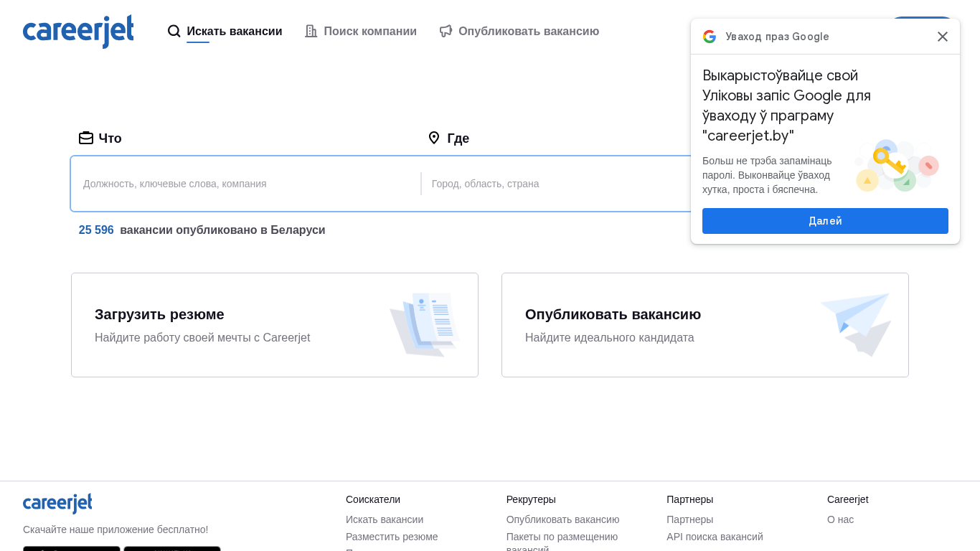This screenshot has width=980, height=551.
Task: Click the megaphone icon for Опубликовать вакансию
Action: coord(446,31)
